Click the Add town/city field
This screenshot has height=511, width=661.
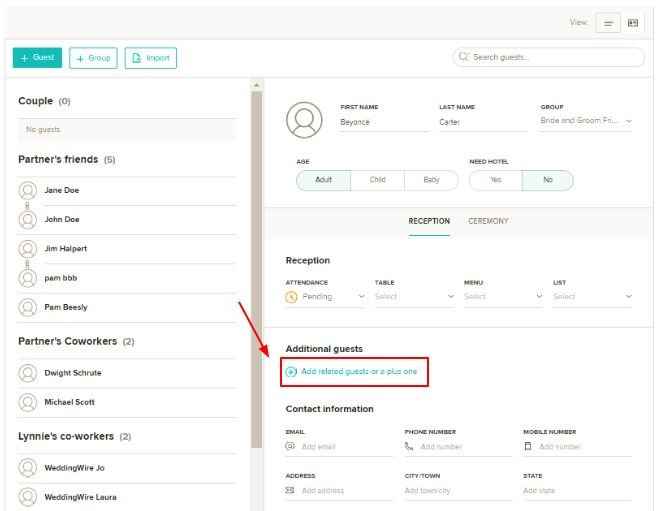coord(457,491)
